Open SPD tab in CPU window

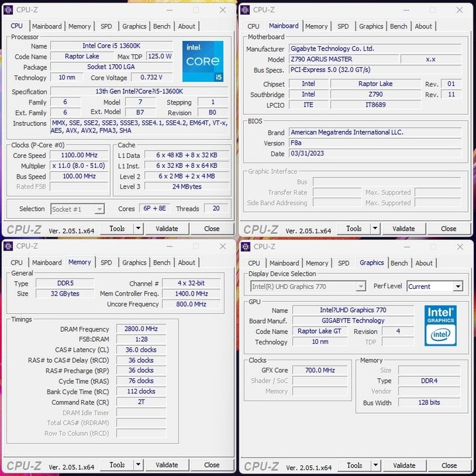(106, 26)
